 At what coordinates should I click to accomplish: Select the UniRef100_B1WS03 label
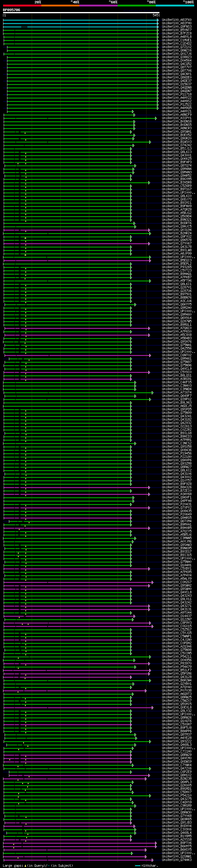click(x=176, y=142)
